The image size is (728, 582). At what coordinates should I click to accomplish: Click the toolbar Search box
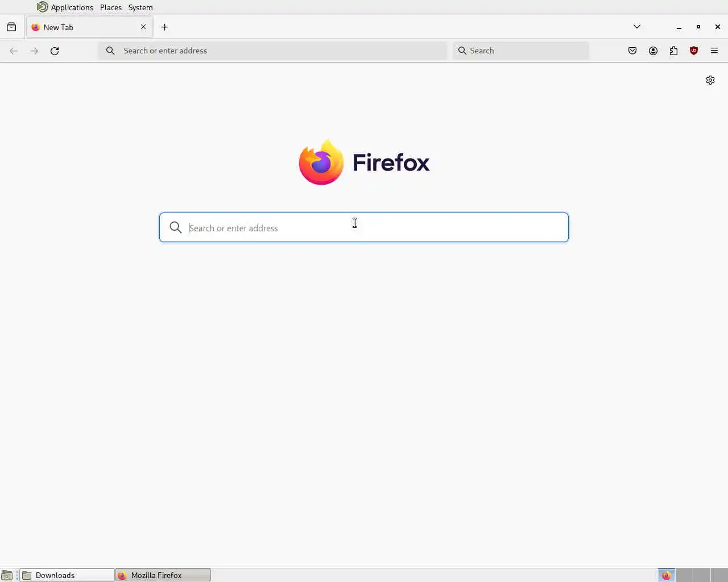pyautogui.click(x=521, y=51)
